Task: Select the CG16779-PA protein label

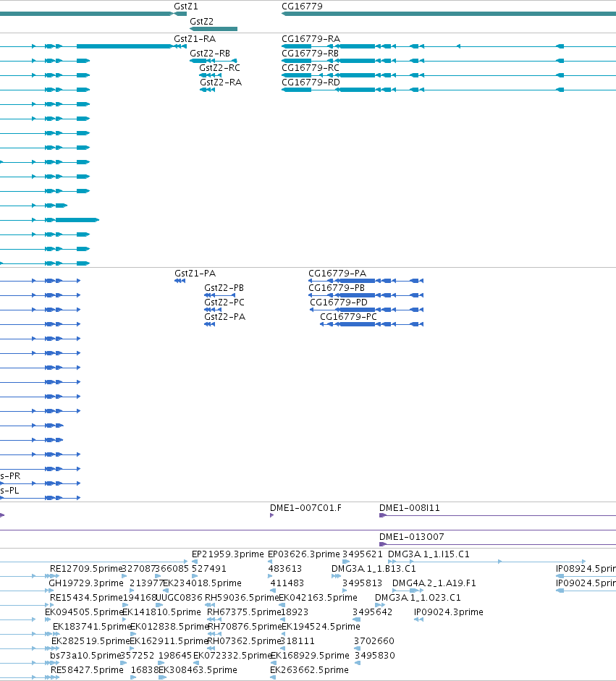Action: [x=337, y=273]
